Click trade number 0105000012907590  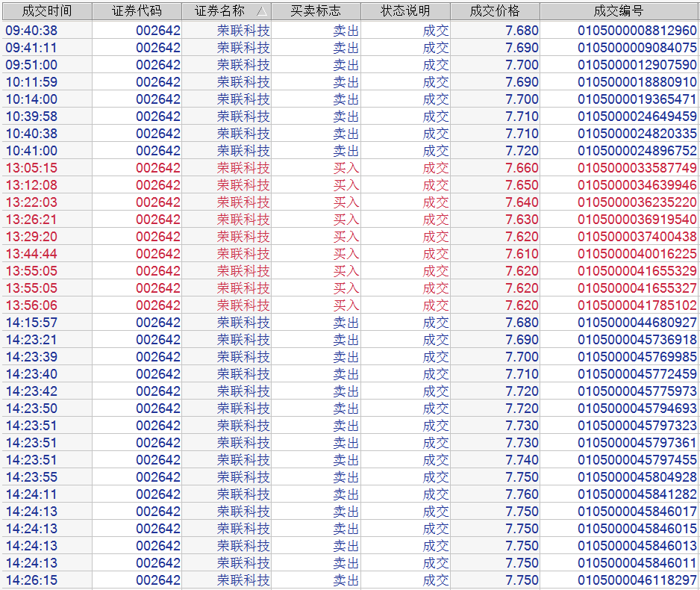(637, 65)
